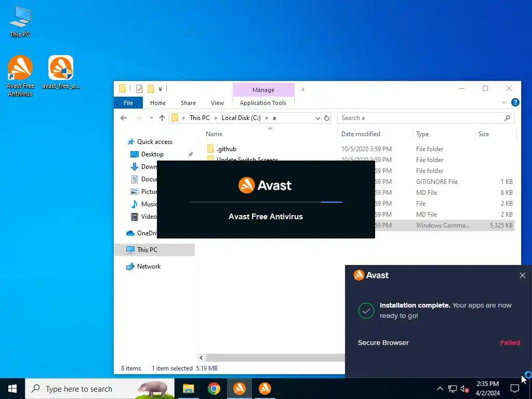This screenshot has width=532, height=399.
Task: Show hidden system tray icons
Action: tap(440, 389)
